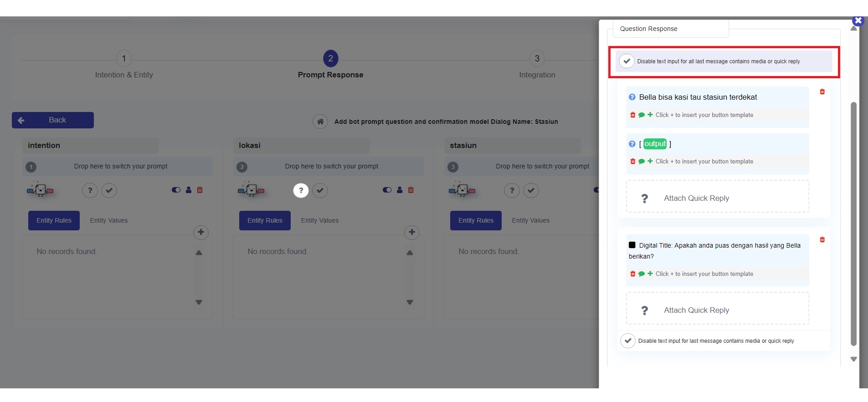The height and width of the screenshot is (402, 868).
Task: Toggle the switch in intention column
Action: click(x=176, y=190)
